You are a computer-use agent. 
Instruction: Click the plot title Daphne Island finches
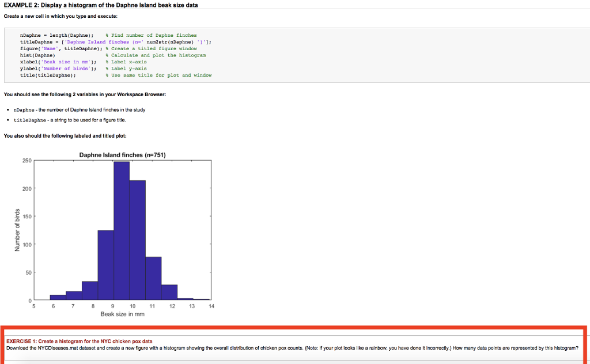(123, 155)
